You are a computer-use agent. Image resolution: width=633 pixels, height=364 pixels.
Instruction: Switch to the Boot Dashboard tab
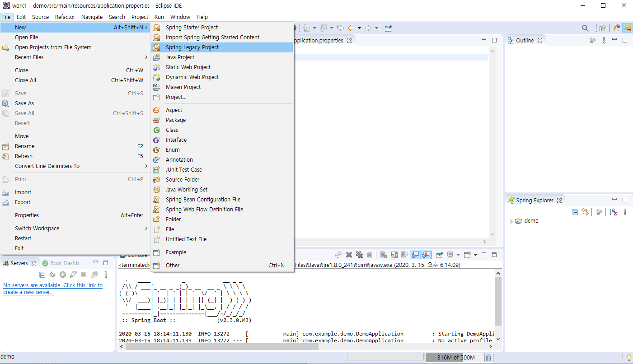tap(63, 263)
